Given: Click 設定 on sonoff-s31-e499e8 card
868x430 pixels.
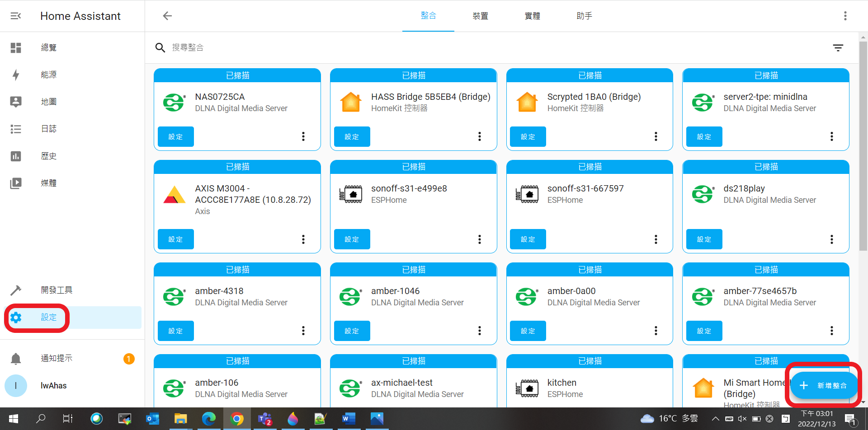Looking at the screenshot, I should [352, 239].
